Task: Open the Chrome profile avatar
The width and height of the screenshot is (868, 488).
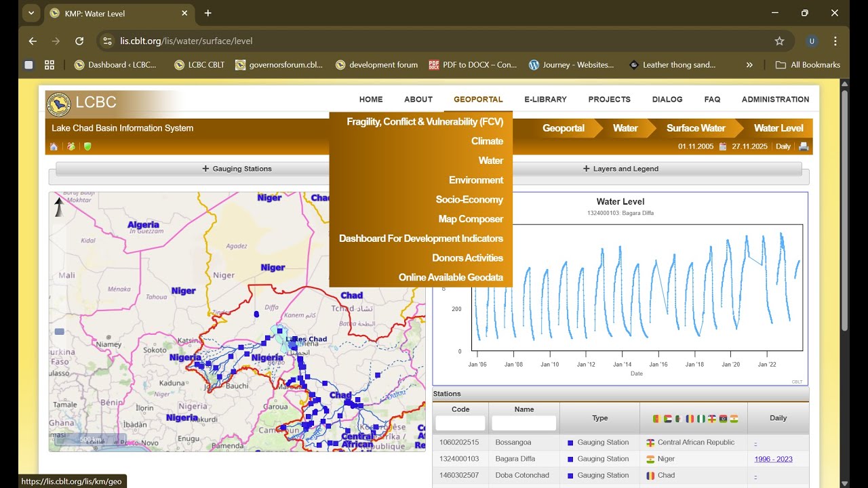Action: 812,41
